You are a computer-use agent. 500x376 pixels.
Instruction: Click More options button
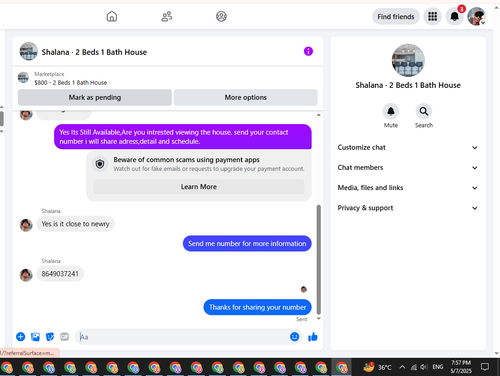coord(246,97)
